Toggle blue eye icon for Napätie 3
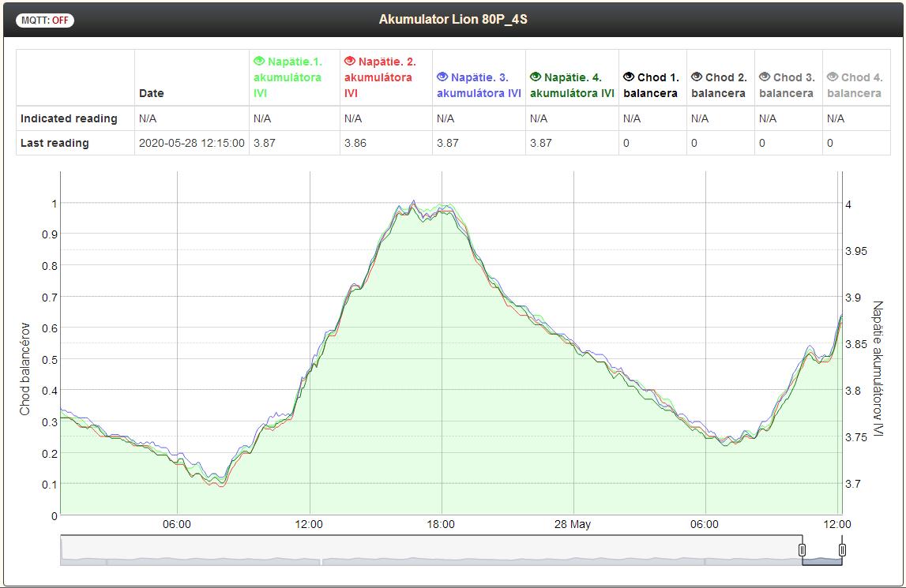906x588 pixels. tap(442, 77)
